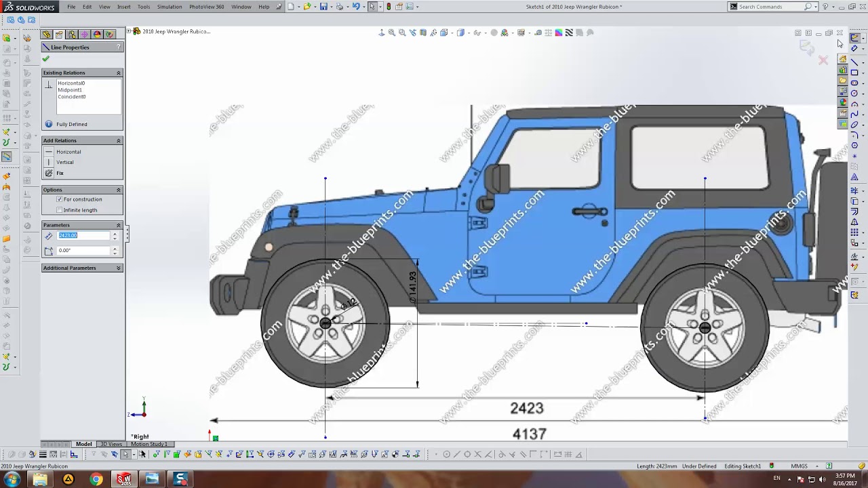Open the Display Style icon

point(460,33)
